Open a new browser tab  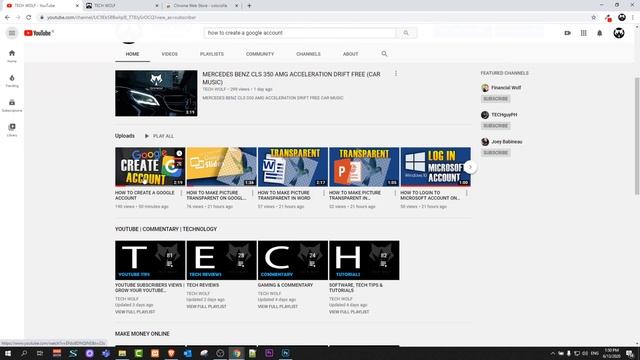249,6
